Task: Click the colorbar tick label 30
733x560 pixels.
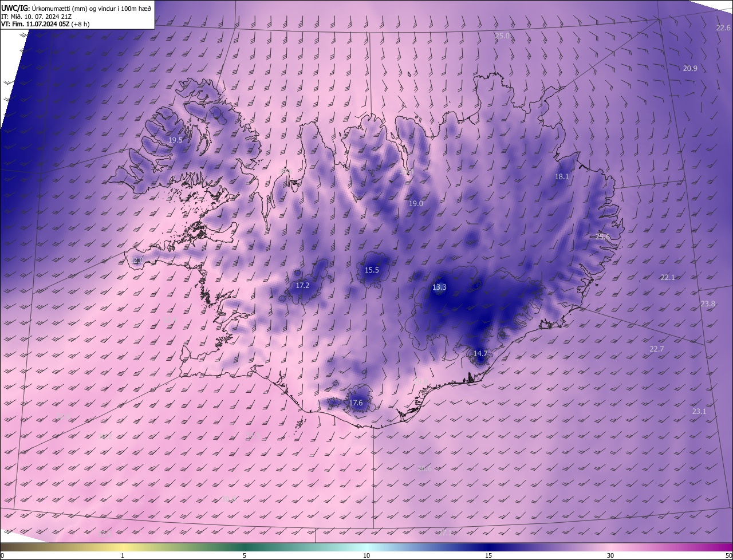Action: coord(610,555)
